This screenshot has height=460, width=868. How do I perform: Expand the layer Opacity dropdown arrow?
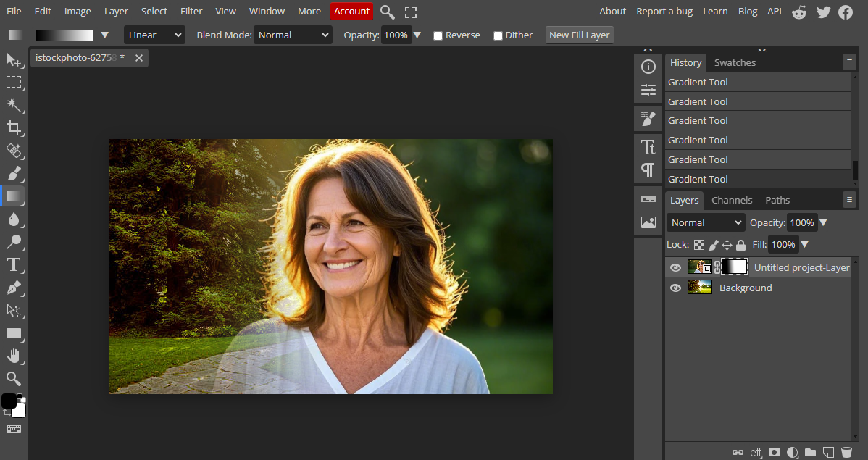click(823, 223)
